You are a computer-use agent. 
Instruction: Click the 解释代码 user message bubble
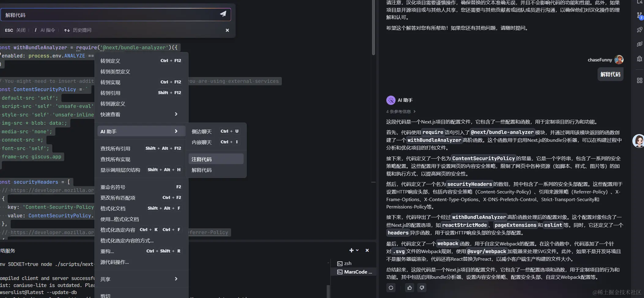click(x=610, y=74)
